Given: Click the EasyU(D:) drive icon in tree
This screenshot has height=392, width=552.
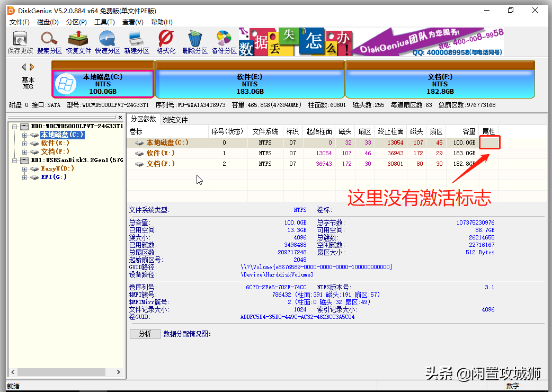Looking at the screenshot, I should pos(34,168).
